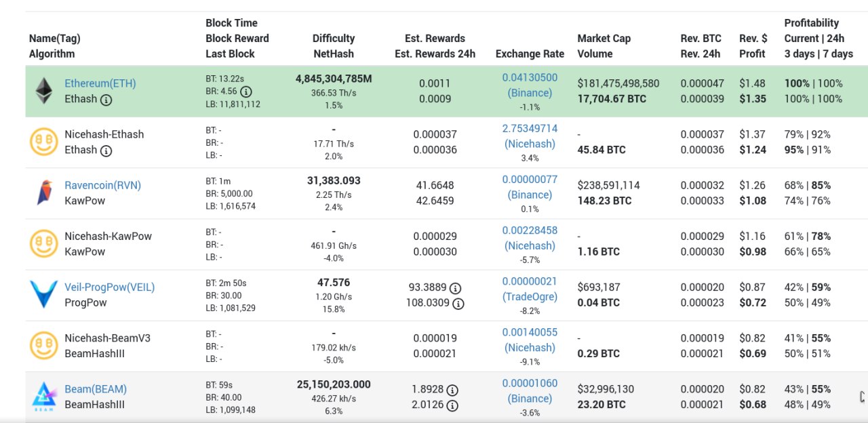Image resolution: width=868 pixels, height=423 pixels.
Task: Click Veil last block LB: 1,081,529
Action: [x=231, y=308]
